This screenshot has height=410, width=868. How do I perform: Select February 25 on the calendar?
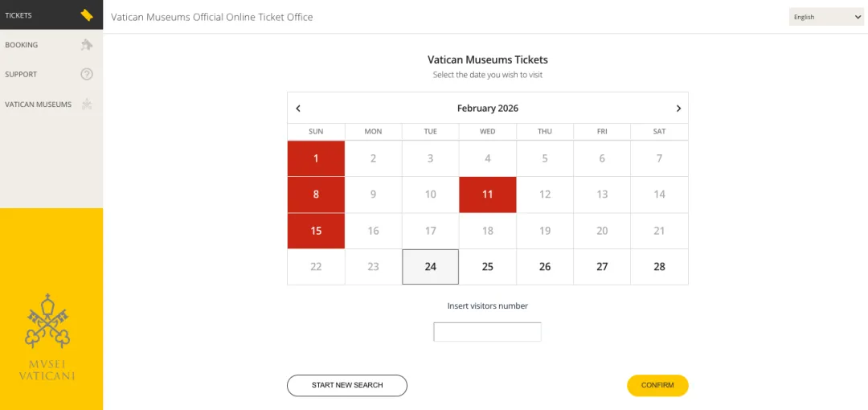pos(488,267)
